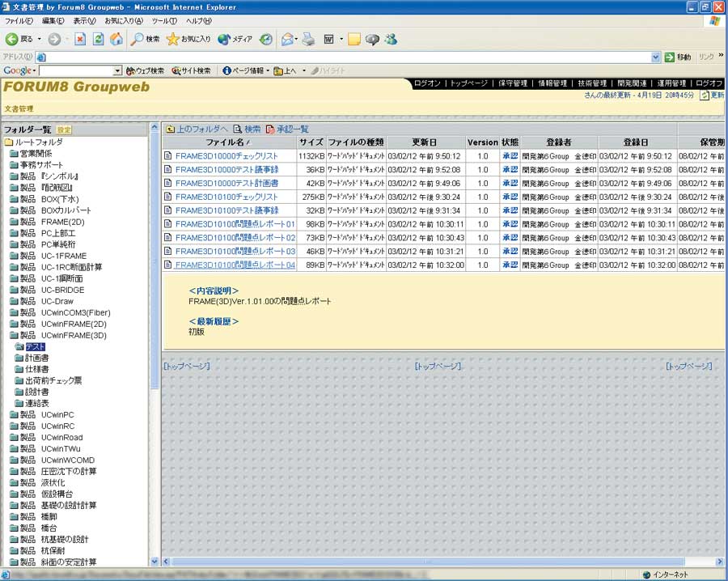
Task: Click the document icon of FRAME3D10000チェックリスト
Action: (x=168, y=156)
